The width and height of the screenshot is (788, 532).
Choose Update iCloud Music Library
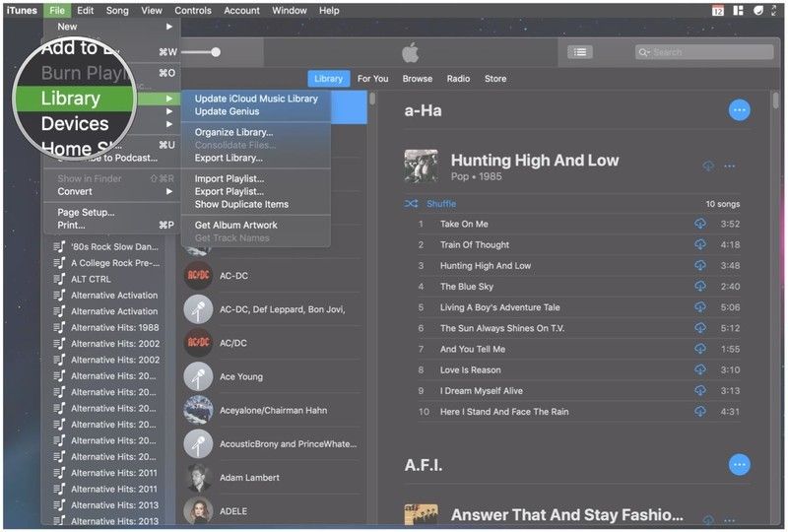pos(256,99)
